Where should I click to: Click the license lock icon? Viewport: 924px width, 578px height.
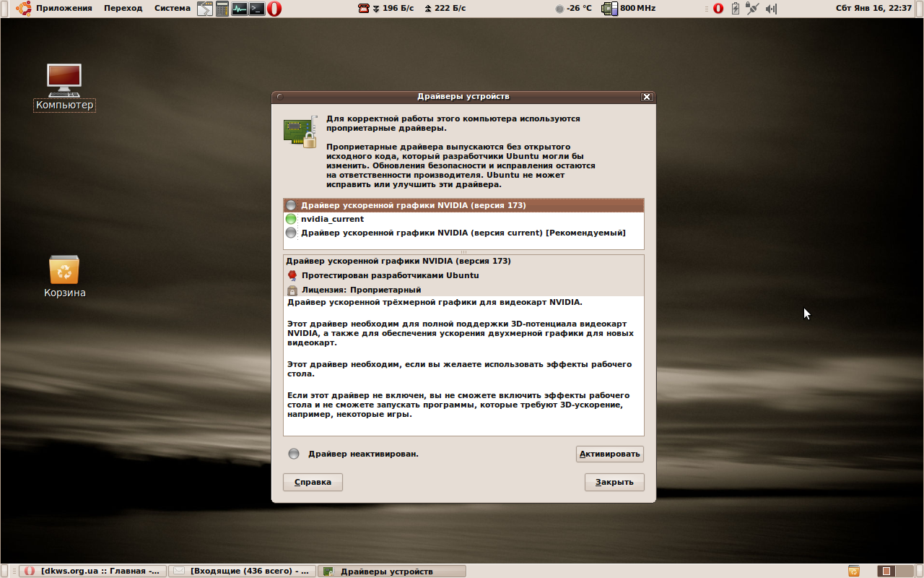coord(292,290)
